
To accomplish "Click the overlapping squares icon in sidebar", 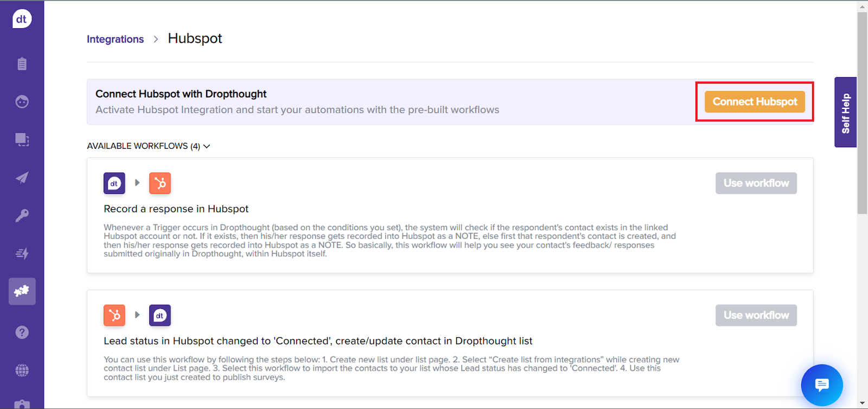I will (22, 140).
